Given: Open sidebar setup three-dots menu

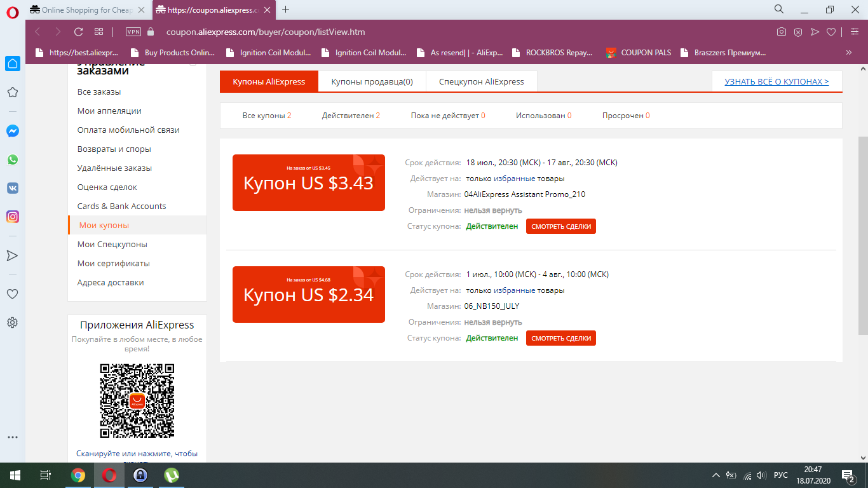Looking at the screenshot, I should (13, 437).
